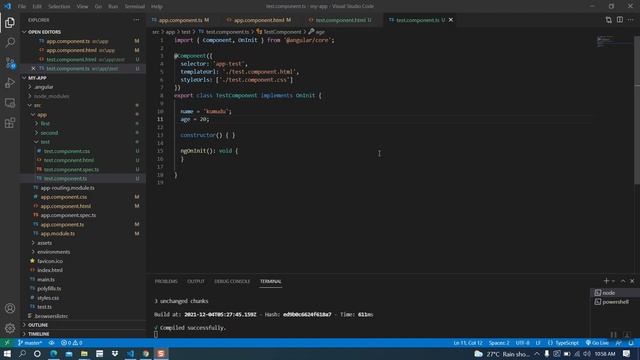Open the Source Control view
This screenshot has width=640, height=360.
(x=10, y=62)
